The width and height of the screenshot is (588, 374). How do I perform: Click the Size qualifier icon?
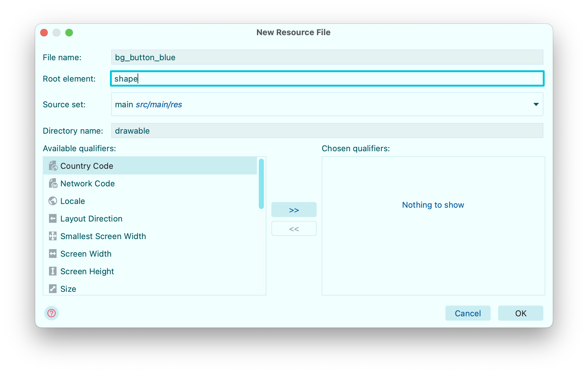click(x=53, y=289)
